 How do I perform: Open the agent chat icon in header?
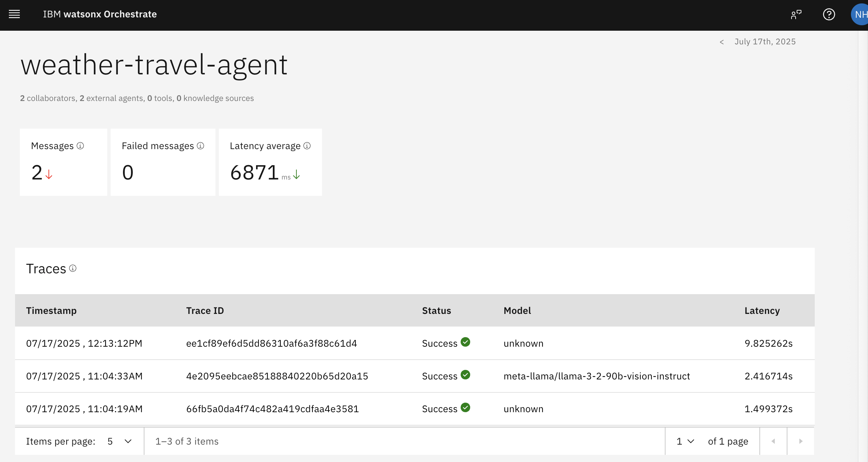tap(796, 14)
